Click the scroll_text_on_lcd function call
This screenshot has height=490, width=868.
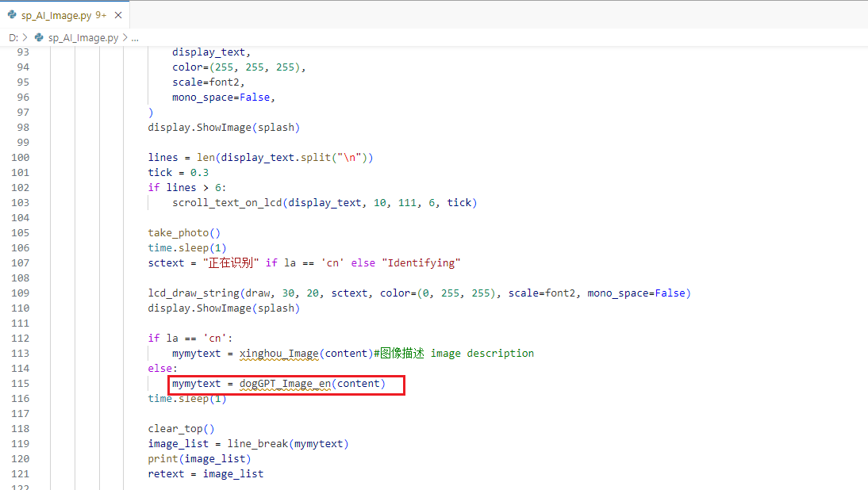[x=325, y=202]
